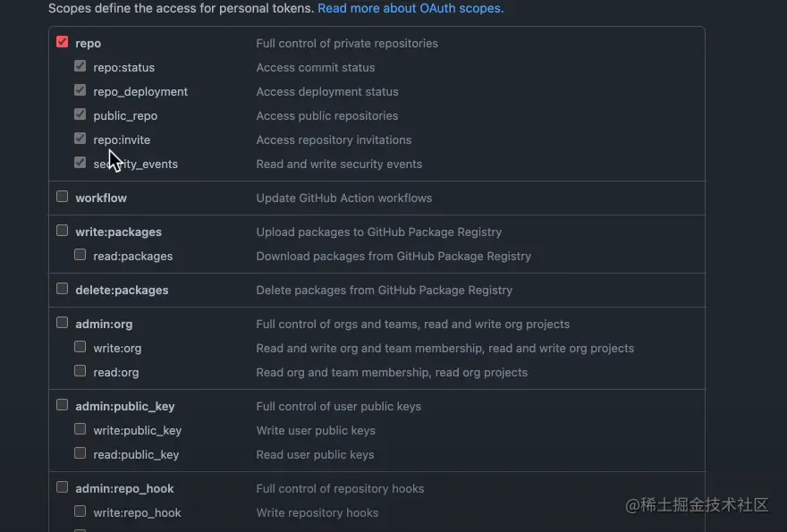Screen dimensions: 787x532
Task: Toggle the public_repo scope checkbox
Action: pos(80,114)
